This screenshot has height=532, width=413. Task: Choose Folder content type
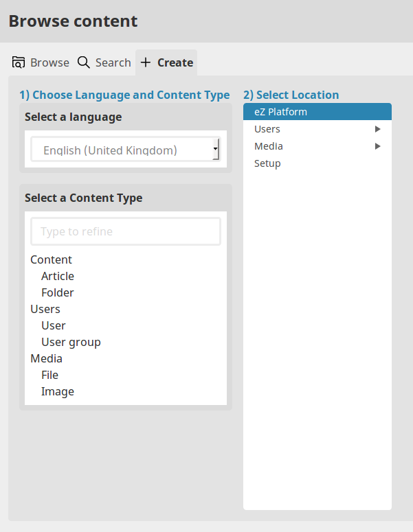pos(58,292)
